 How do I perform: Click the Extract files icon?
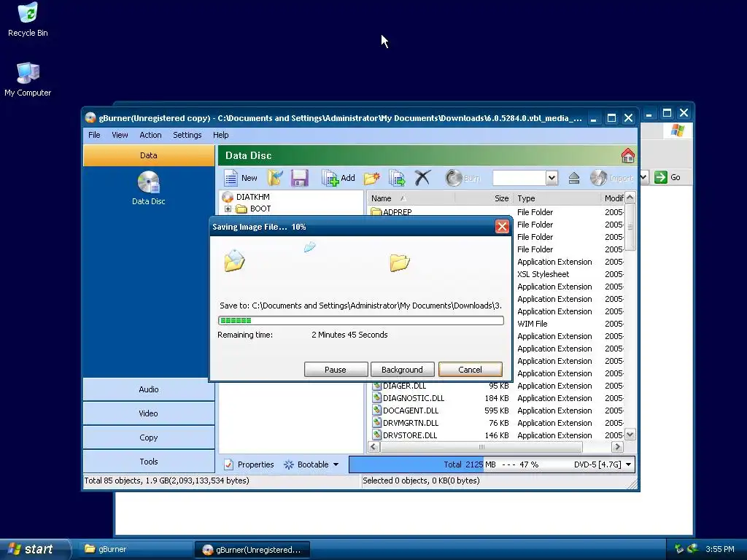(x=397, y=178)
